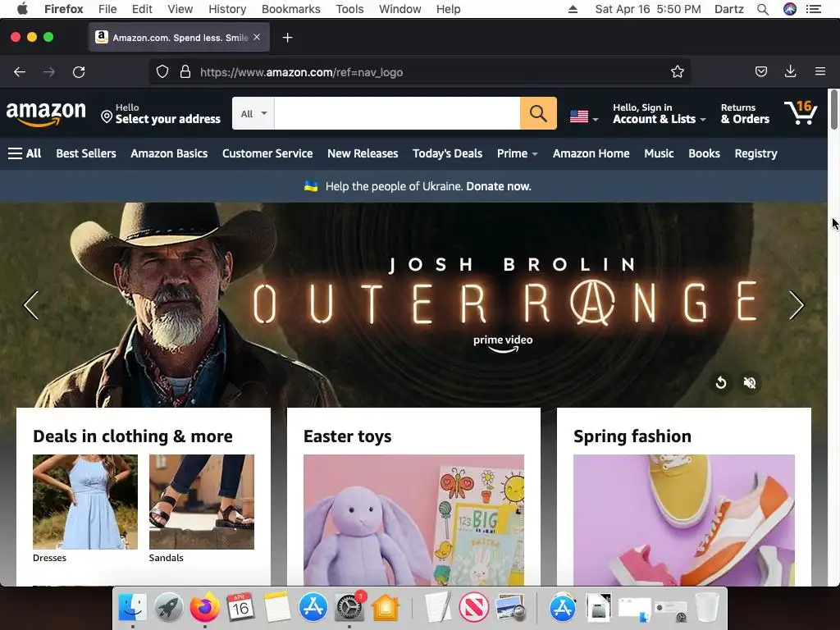Open Firefox application menu
This screenshot has width=840, height=630.
click(x=820, y=72)
